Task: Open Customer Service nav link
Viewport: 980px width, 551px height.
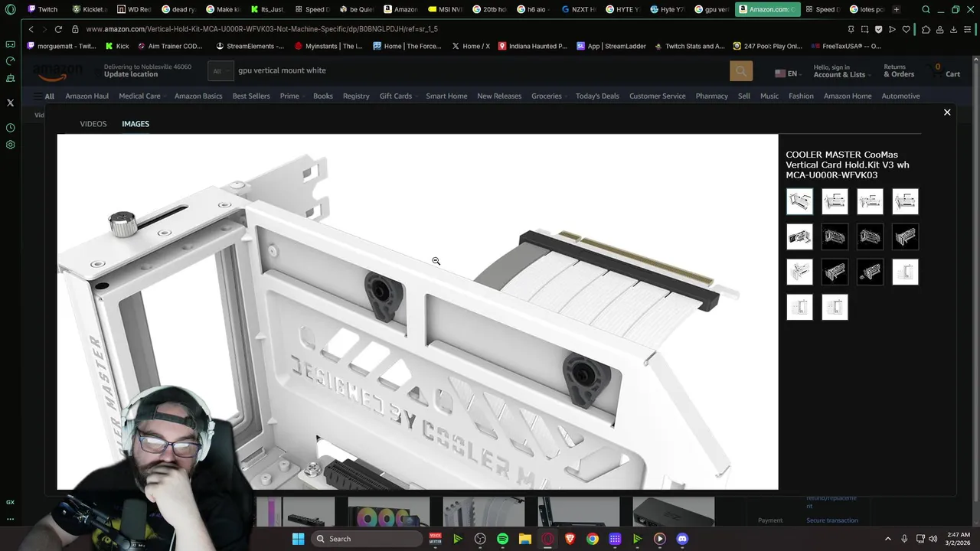Action: pyautogui.click(x=658, y=96)
